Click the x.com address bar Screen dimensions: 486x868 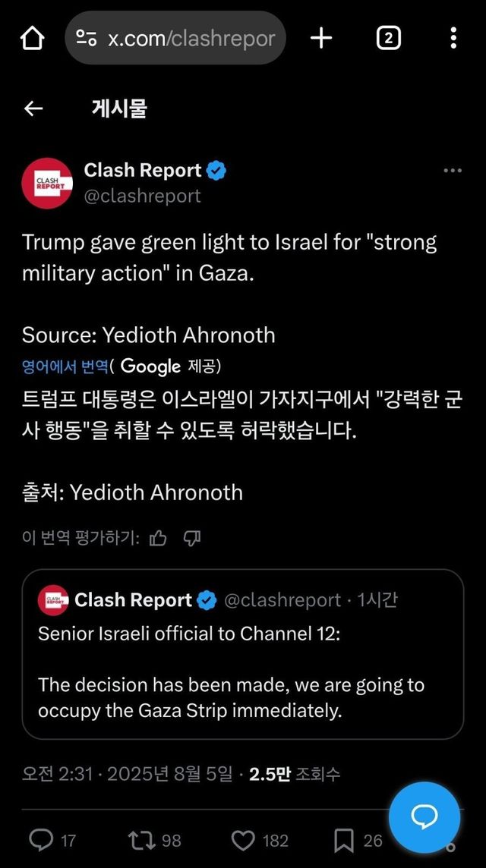coord(190,38)
